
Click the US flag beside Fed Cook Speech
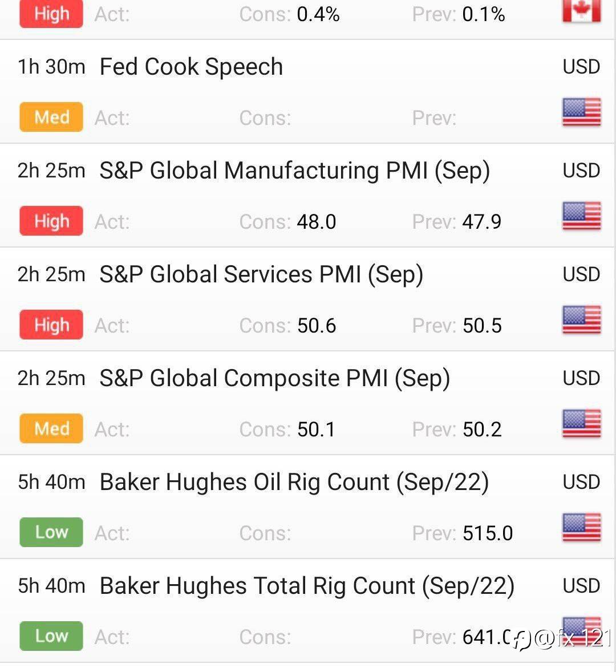581,112
